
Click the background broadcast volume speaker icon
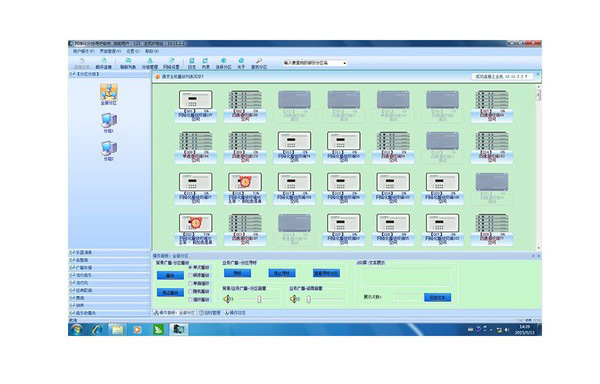228,299
